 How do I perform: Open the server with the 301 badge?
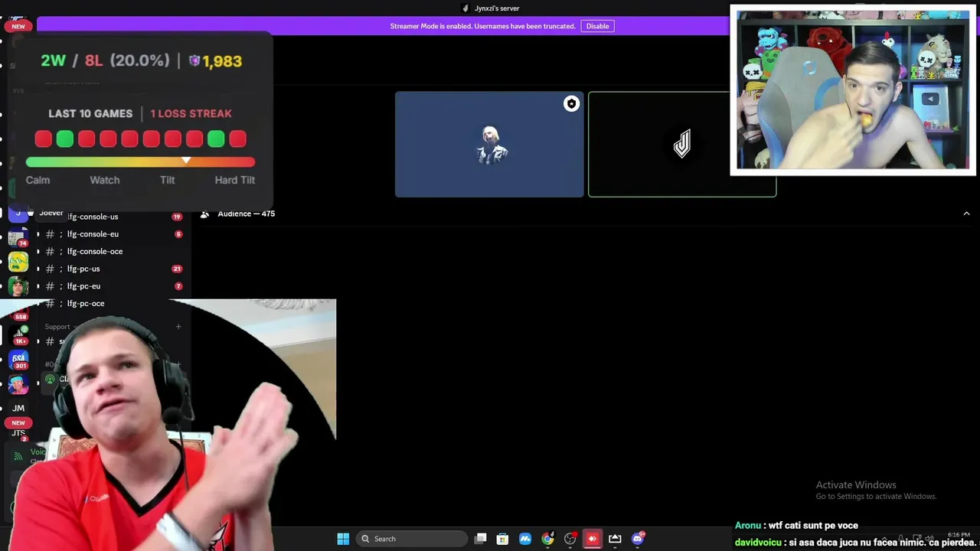click(x=18, y=359)
